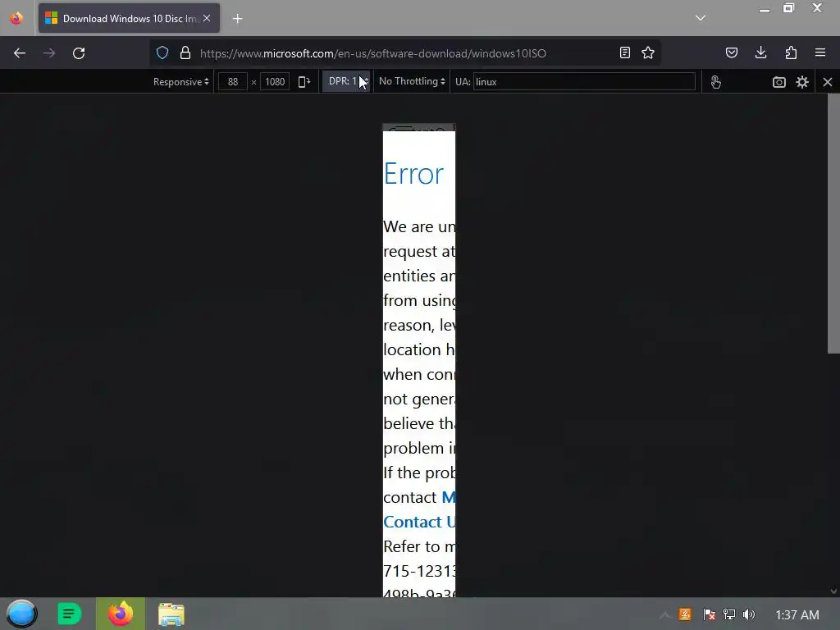This screenshot has width=840, height=630.
Task: Open responsive design mode settings gear
Action: (802, 82)
